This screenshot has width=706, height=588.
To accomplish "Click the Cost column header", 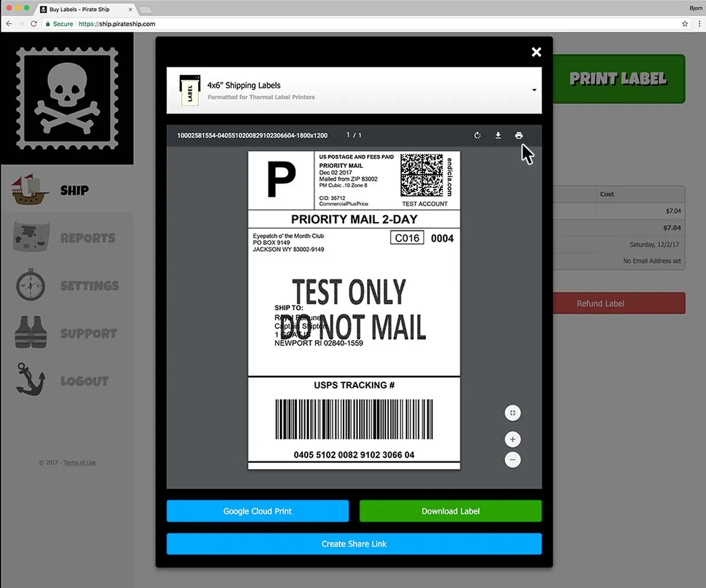I will point(607,194).
